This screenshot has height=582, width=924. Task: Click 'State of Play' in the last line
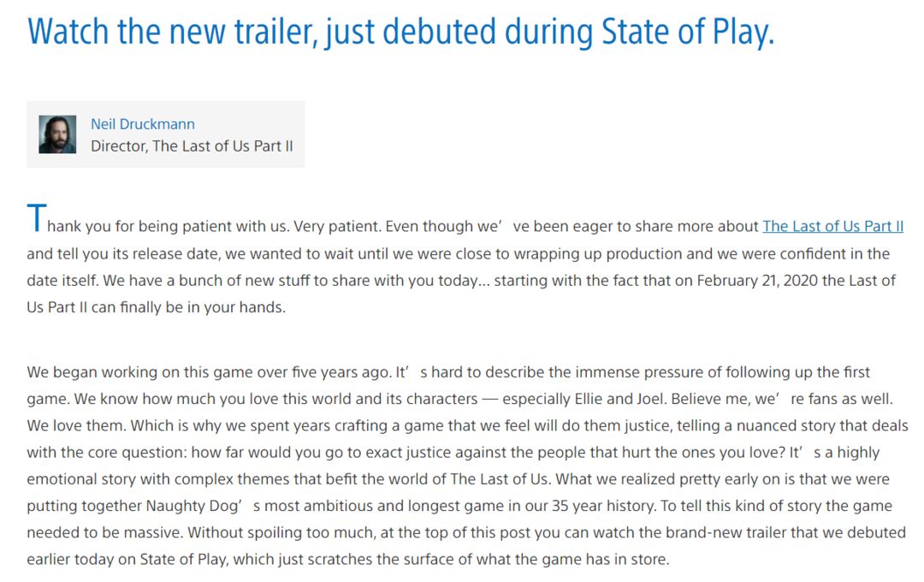183,559
